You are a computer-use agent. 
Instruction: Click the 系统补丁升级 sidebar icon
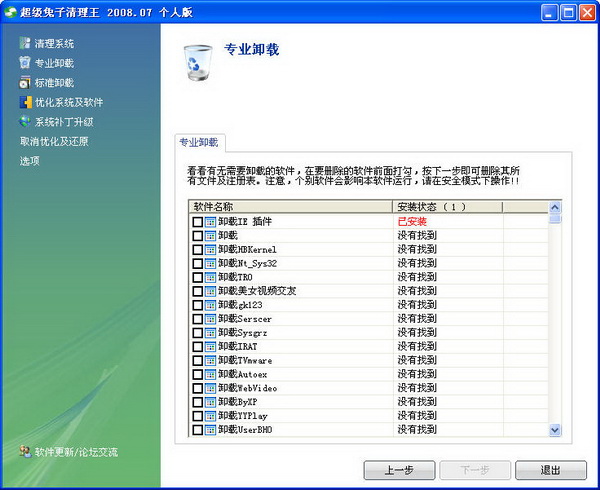coord(25,122)
